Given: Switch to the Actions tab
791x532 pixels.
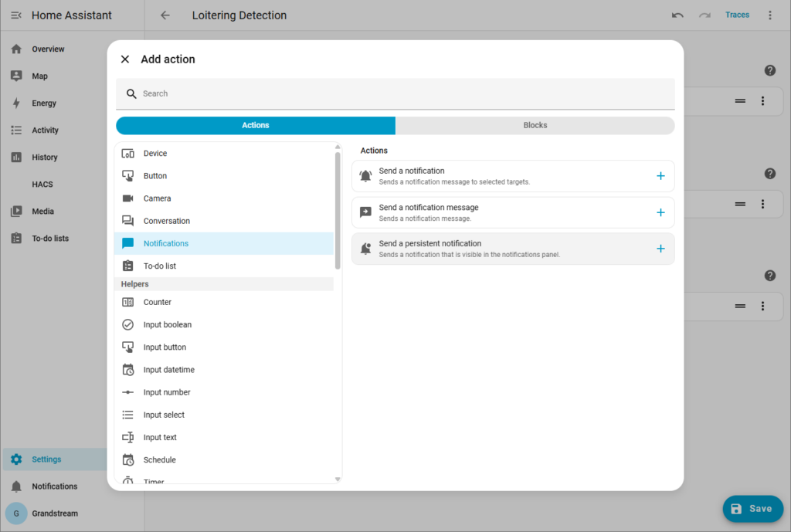Looking at the screenshot, I should pyautogui.click(x=255, y=125).
